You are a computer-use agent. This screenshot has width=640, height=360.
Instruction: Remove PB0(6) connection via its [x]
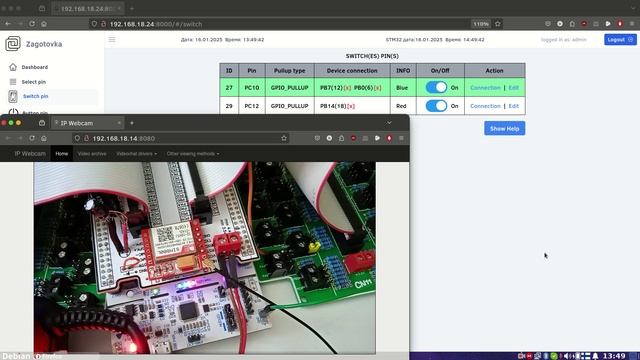[377, 88]
